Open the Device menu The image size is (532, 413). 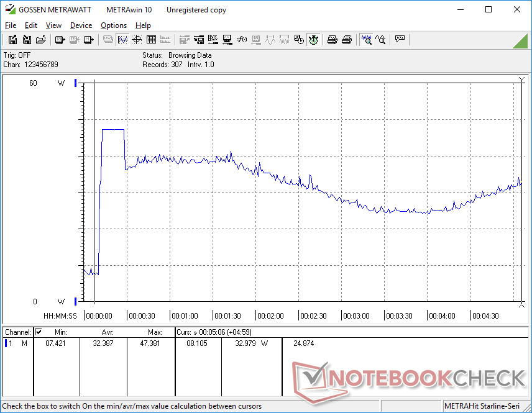tap(81, 25)
